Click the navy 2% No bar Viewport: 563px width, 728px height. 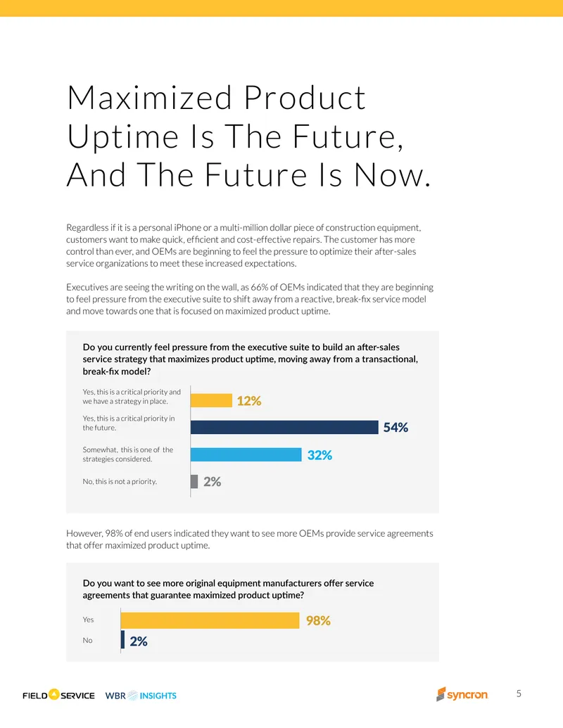coord(122,640)
